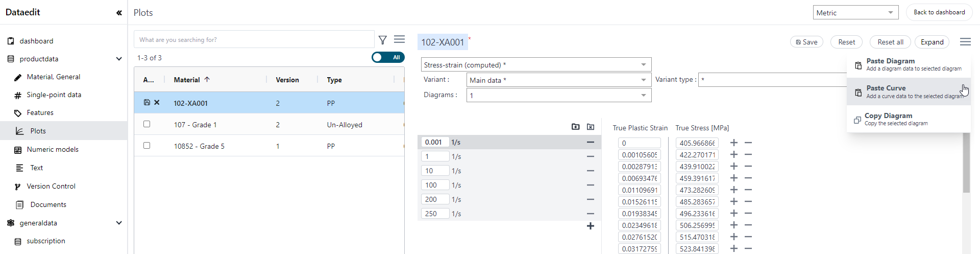The height and width of the screenshot is (254, 980).
Task: Click the list options icon next to filter
Action: (x=399, y=39)
